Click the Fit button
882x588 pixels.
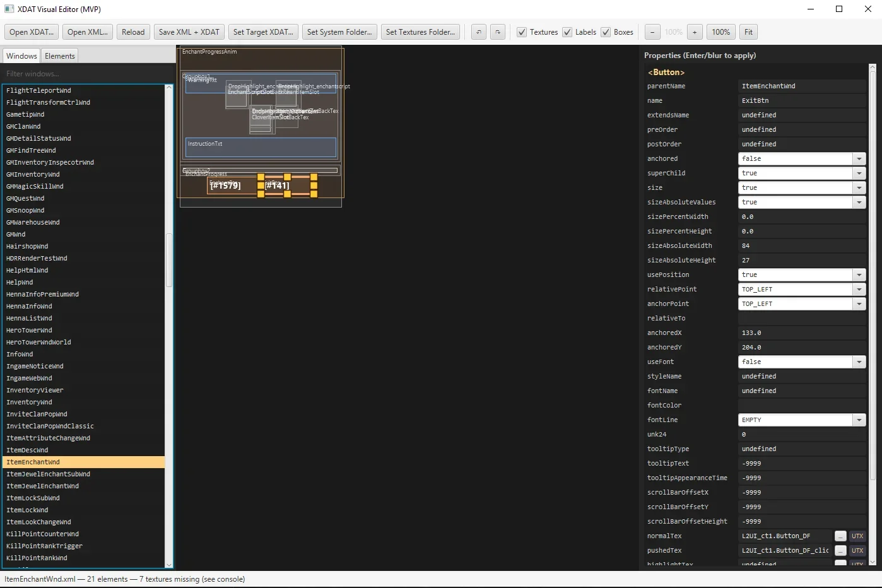pos(748,32)
